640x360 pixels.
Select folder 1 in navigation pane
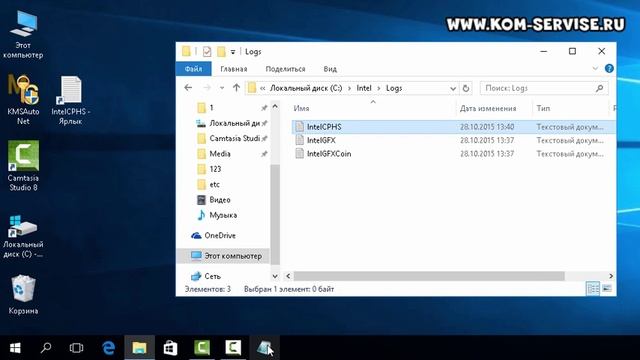pyautogui.click(x=211, y=108)
